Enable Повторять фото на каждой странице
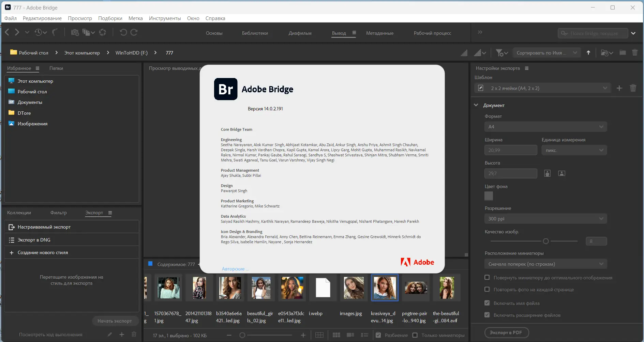The image size is (644, 342). 487,290
